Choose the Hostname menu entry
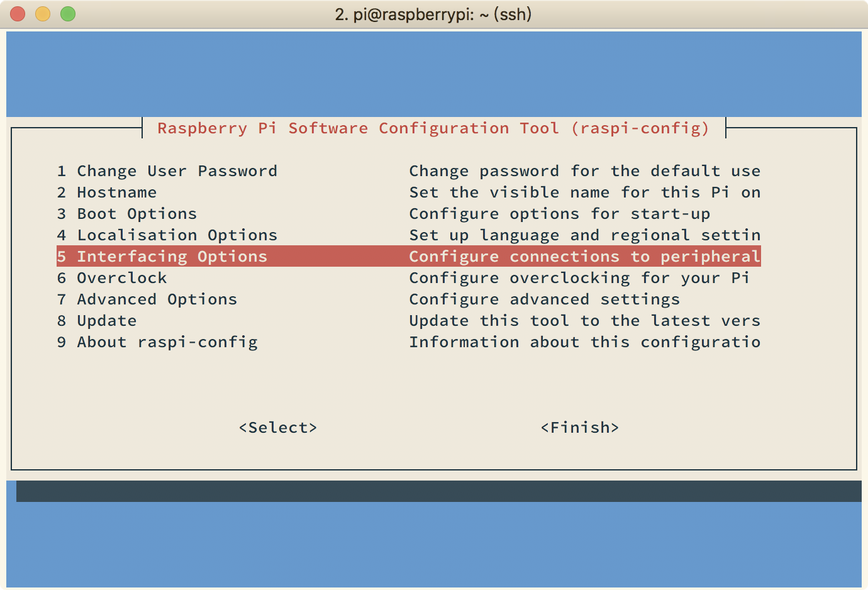 click(x=409, y=192)
